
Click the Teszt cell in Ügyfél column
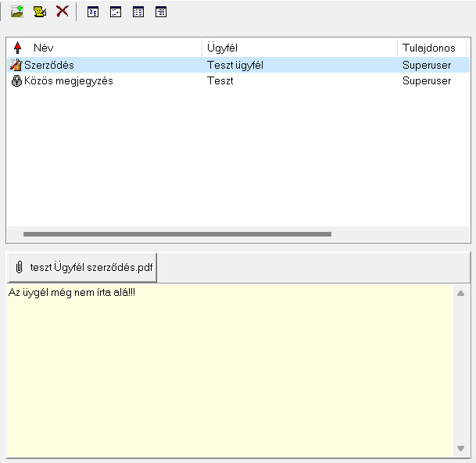220,81
